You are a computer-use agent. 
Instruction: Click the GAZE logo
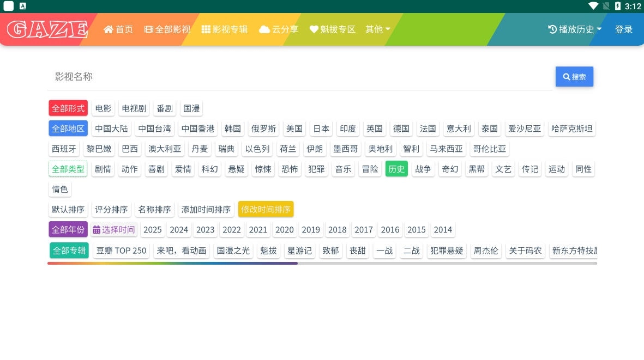coord(47,29)
